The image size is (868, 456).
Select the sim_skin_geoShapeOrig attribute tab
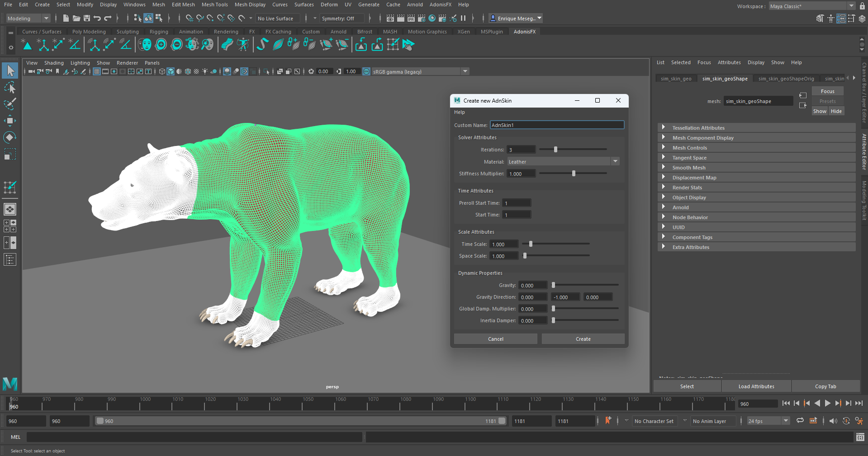tap(786, 79)
